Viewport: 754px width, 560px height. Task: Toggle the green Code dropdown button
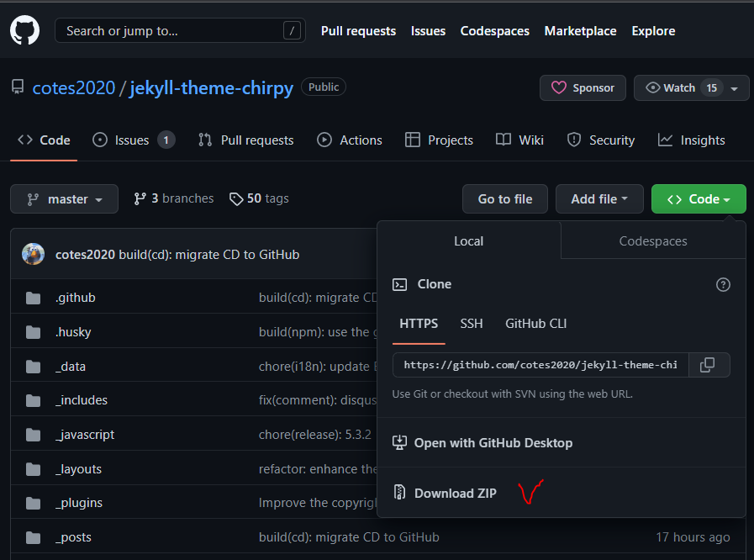[x=699, y=198]
